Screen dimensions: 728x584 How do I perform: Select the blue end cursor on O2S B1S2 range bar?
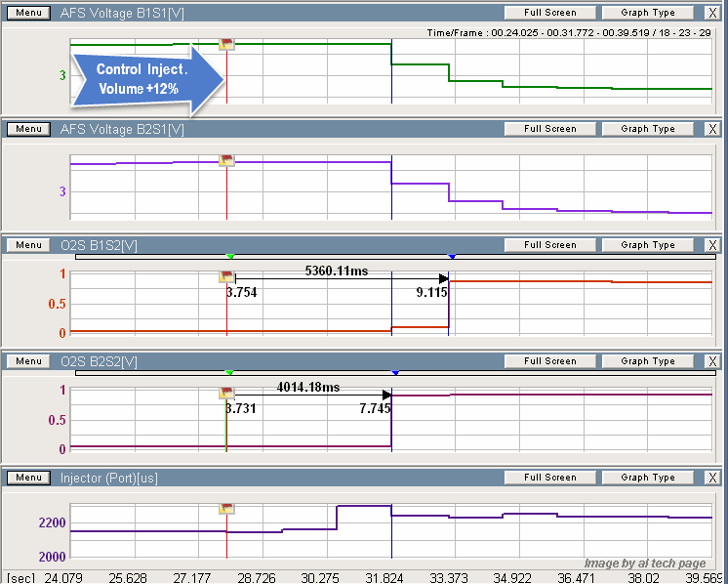point(451,257)
